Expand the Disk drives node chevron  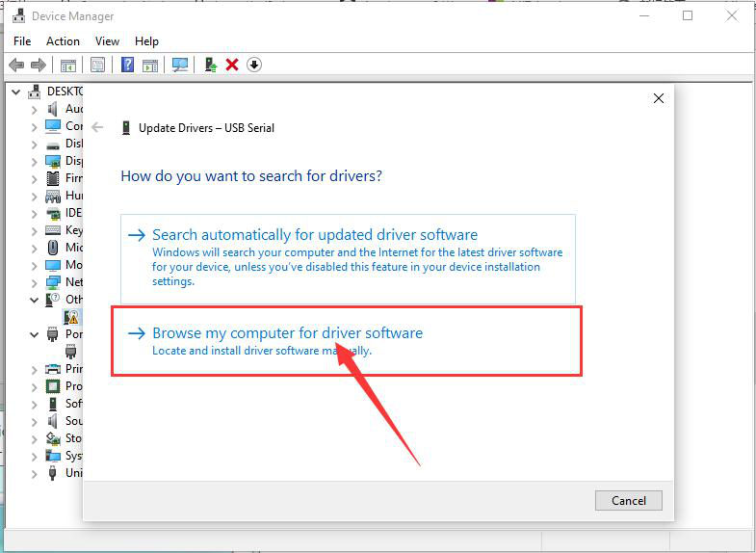coord(34,145)
